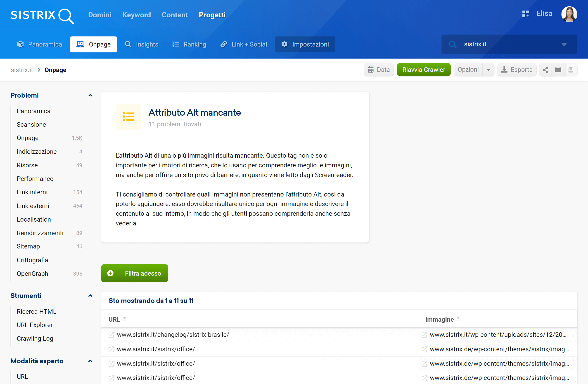Image resolution: width=588 pixels, height=384 pixels.
Task: Select the Onpage tab
Action: point(93,44)
